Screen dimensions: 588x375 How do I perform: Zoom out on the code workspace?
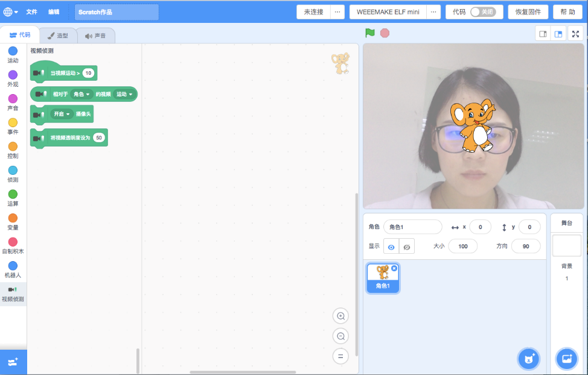(x=340, y=336)
